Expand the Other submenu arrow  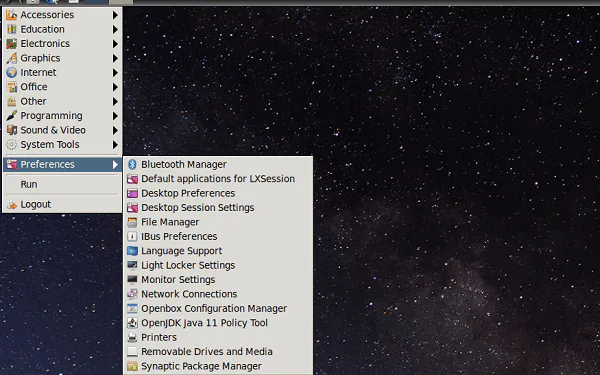115,101
